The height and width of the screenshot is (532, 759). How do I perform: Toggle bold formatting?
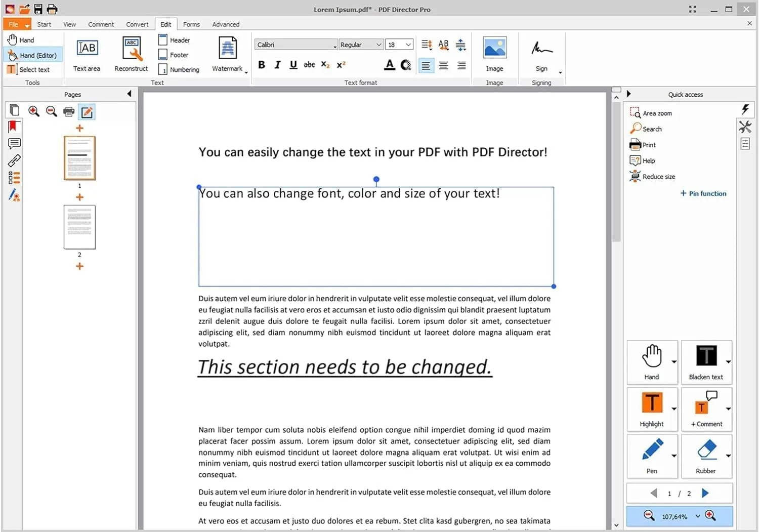pos(262,65)
